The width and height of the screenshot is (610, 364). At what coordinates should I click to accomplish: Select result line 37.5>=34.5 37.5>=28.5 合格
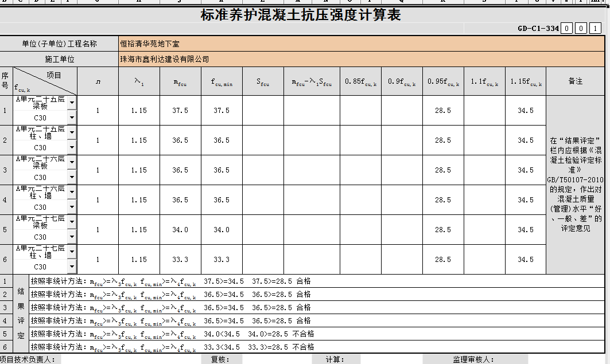pos(317,281)
